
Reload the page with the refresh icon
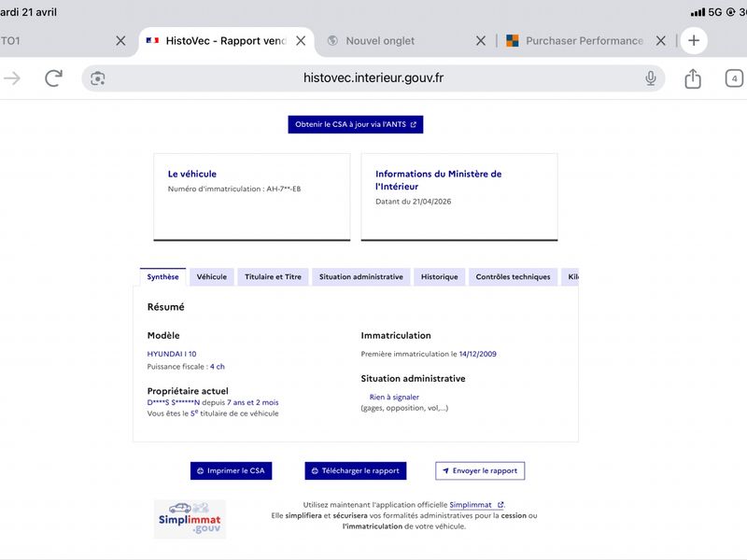53,78
